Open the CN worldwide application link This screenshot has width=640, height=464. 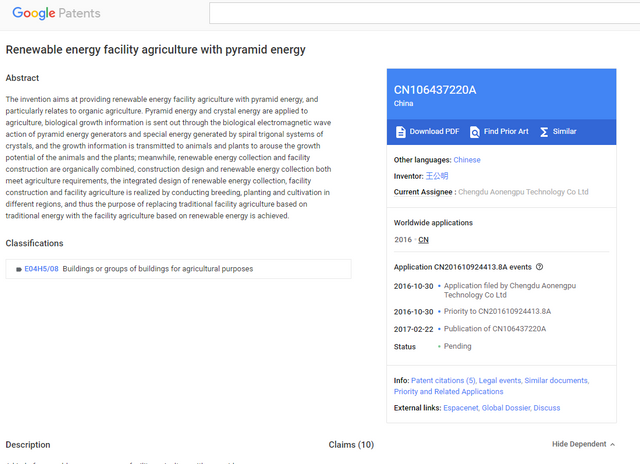coord(423,240)
